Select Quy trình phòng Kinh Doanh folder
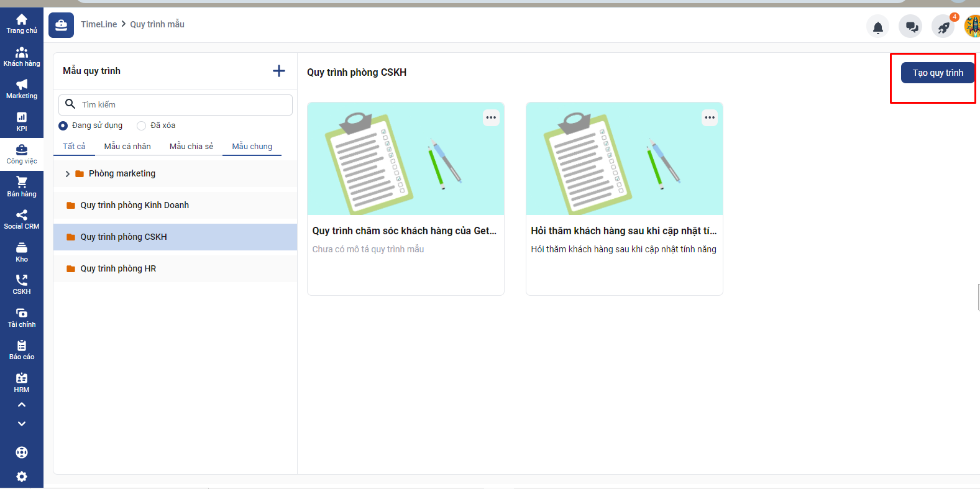The image size is (980, 489). (134, 205)
